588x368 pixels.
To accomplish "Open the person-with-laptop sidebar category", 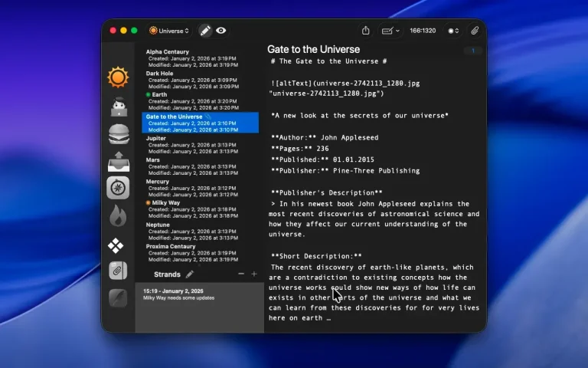I will [x=119, y=107].
